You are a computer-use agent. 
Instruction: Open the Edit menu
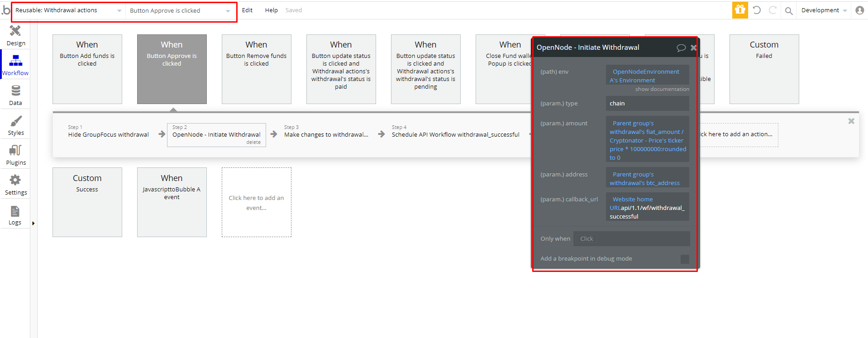(x=247, y=10)
